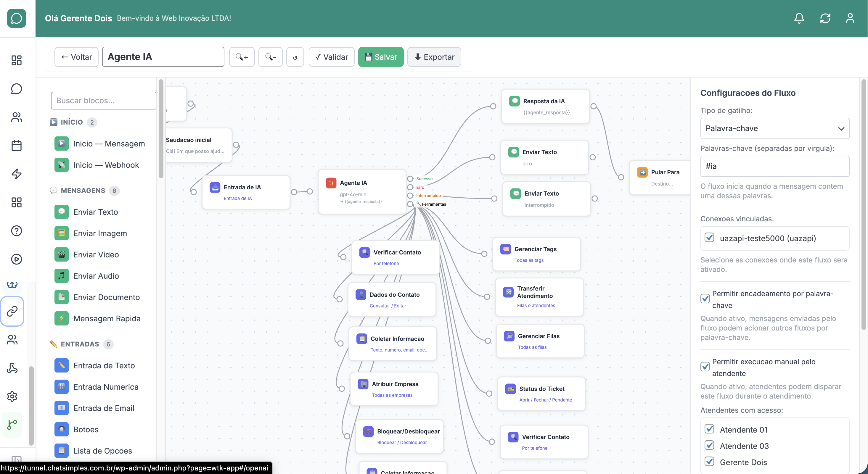Collapse the INÍCIO blocks section

point(72,122)
